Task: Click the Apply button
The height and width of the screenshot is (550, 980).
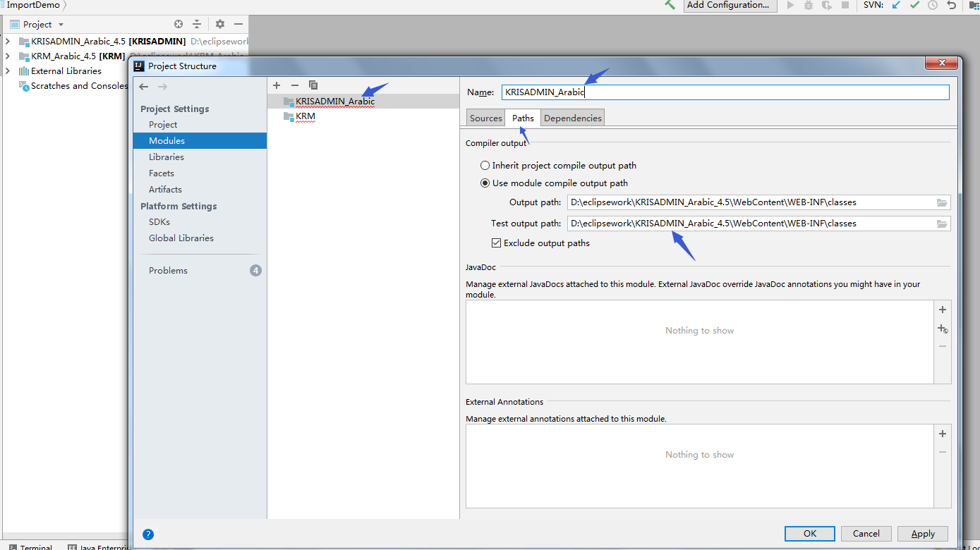Action: 923,534
